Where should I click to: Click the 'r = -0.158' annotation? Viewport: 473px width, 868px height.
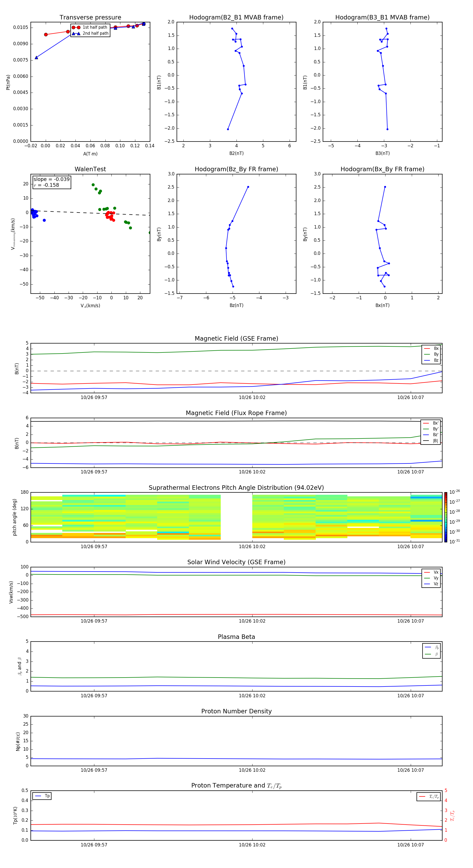47,185
